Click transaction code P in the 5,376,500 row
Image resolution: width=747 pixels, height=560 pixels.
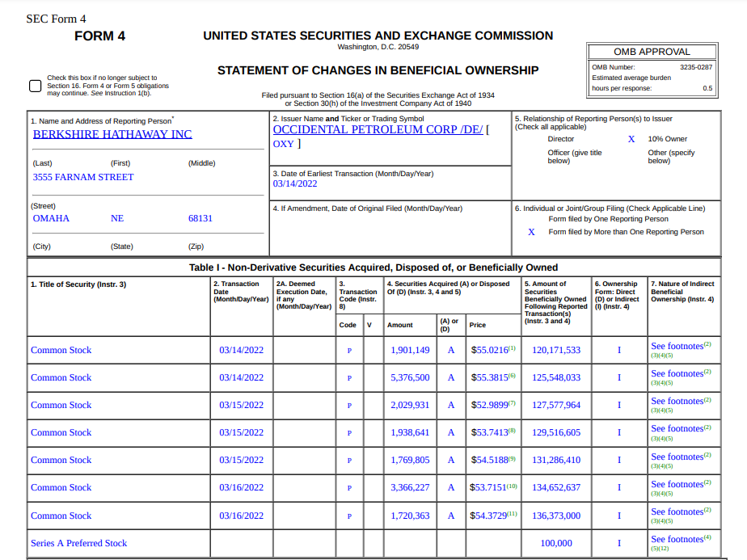(350, 378)
